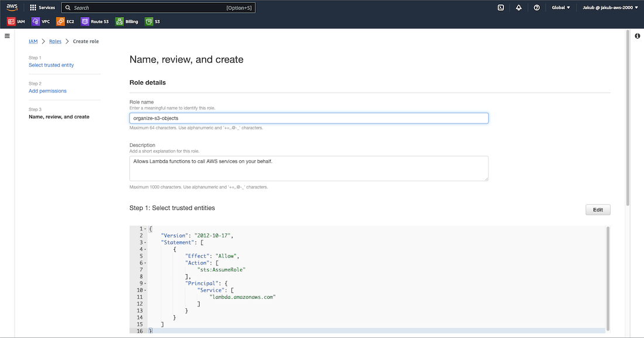Open the Billing service shortcut
The width and height of the screenshot is (644, 338).
(127, 22)
